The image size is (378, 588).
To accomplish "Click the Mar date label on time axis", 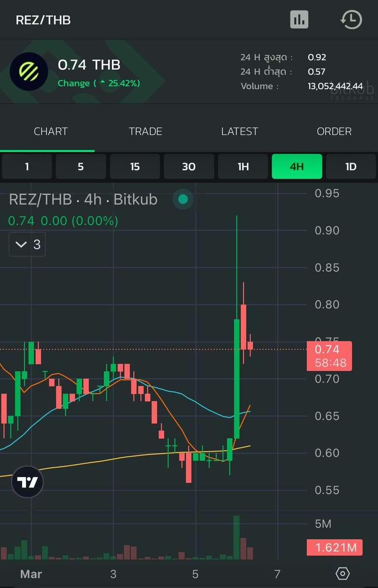I will (x=31, y=573).
